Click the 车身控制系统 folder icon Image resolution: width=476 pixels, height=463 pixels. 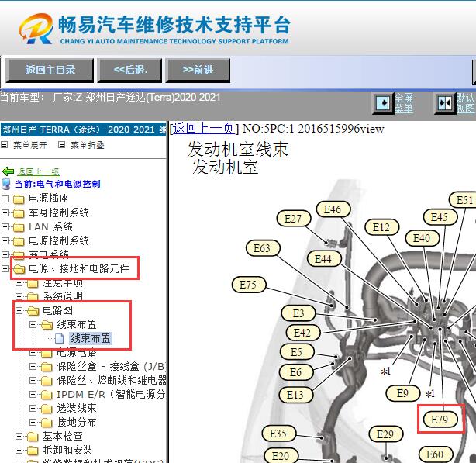(x=19, y=213)
